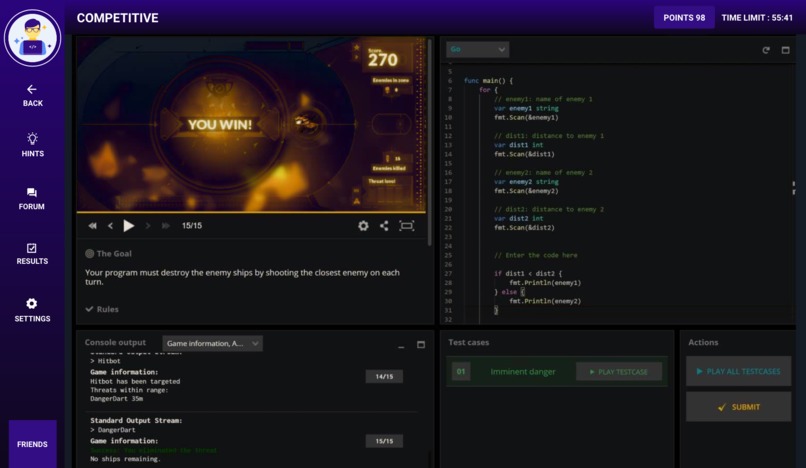Click the user avatar profile picture
Viewport: 806px width, 468px height.
(32, 38)
